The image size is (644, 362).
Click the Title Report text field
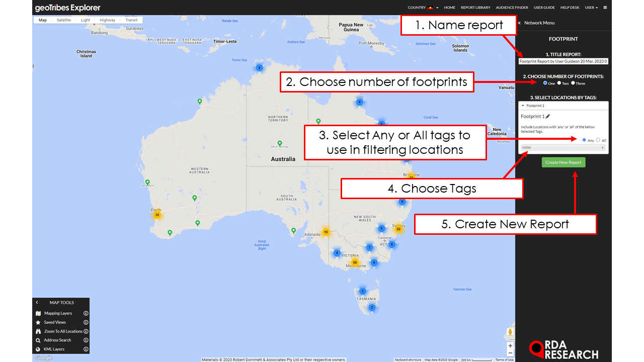click(x=563, y=61)
